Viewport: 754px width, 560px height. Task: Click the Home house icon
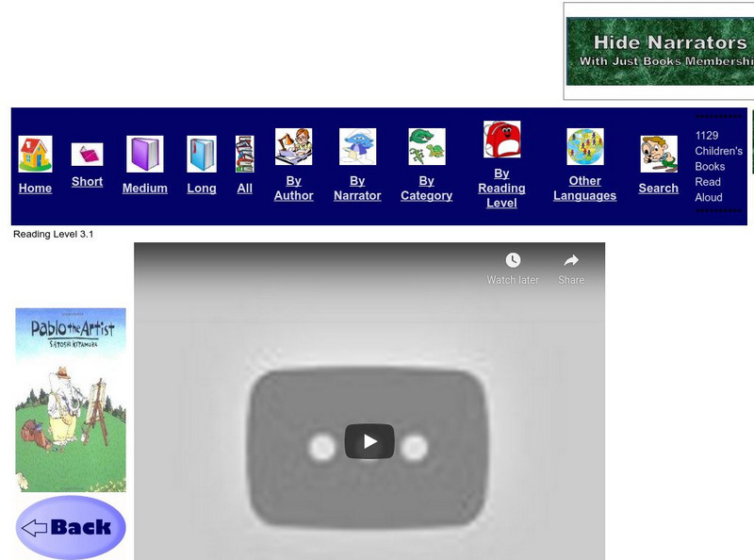35,154
